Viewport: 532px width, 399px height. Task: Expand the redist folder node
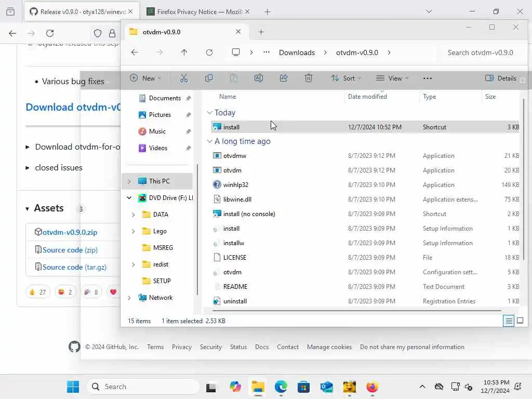[x=134, y=264]
